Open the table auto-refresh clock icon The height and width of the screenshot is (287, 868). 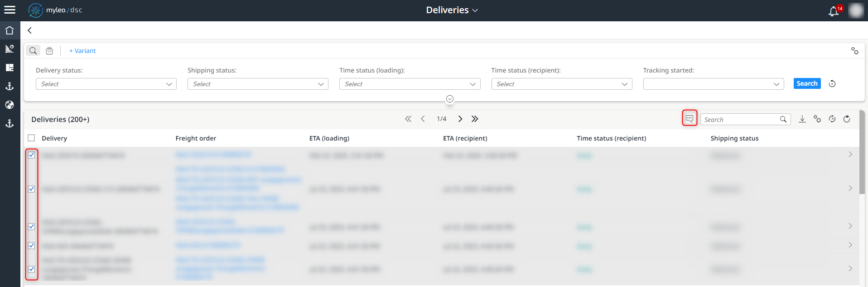point(832,119)
